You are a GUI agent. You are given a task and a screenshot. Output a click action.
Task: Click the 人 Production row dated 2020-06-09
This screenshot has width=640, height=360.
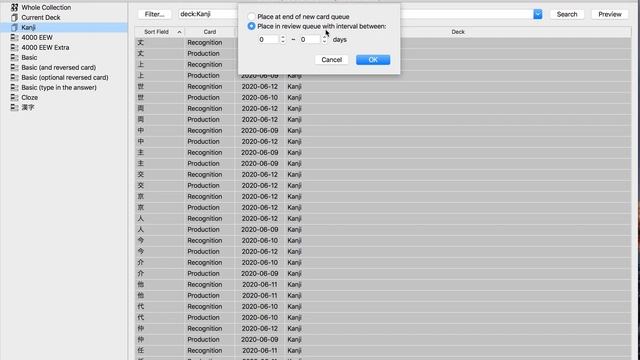pyautogui.click(x=383, y=229)
